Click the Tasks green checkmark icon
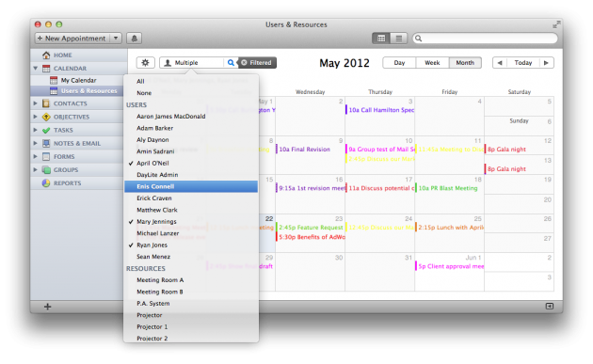593x364 pixels. click(46, 130)
